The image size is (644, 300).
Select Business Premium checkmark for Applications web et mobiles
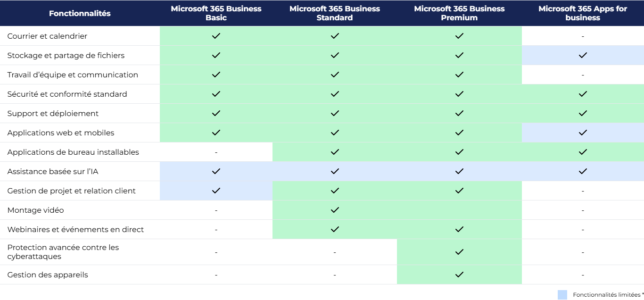pos(459,133)
